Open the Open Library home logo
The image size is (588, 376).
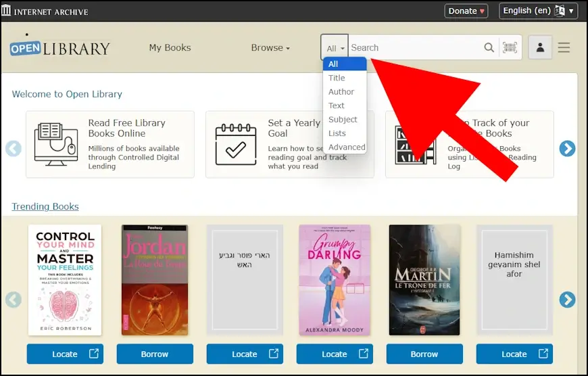tap(60, 48)
